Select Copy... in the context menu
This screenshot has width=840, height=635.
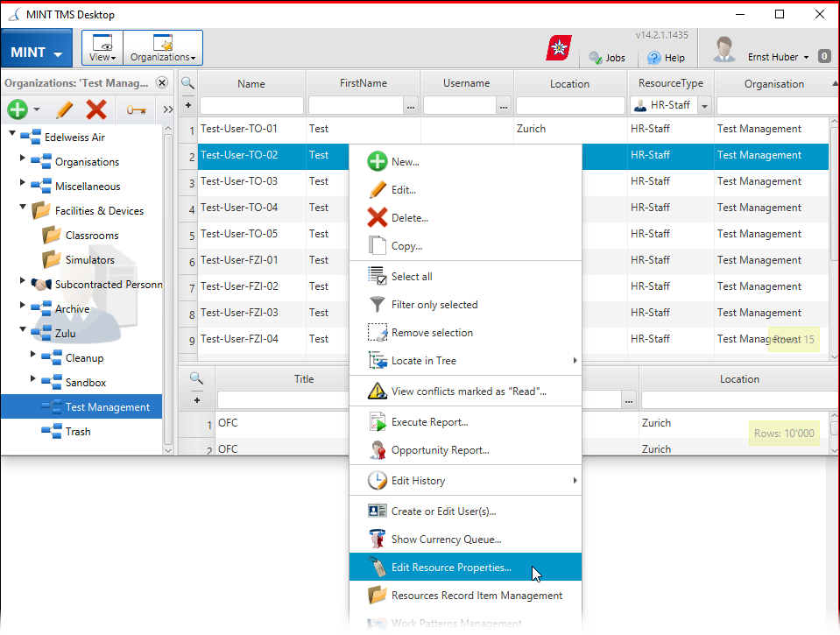tap(465, 246)
